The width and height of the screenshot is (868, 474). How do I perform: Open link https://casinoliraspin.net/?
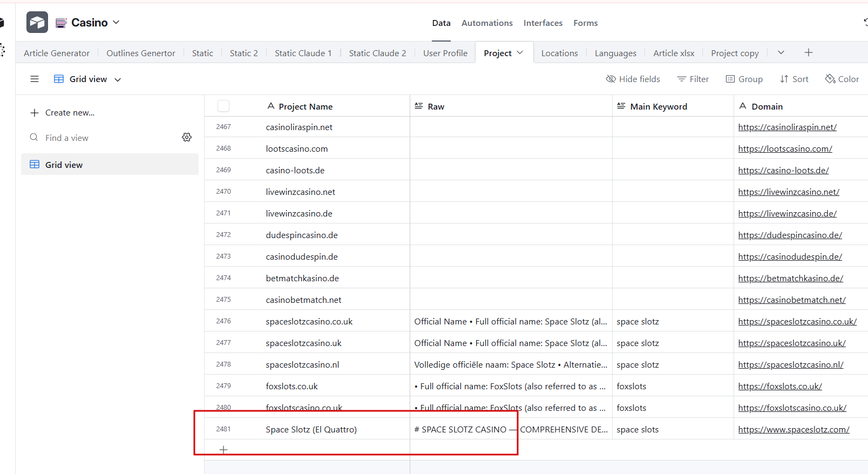pyautogui.click(x=788, y=127)
